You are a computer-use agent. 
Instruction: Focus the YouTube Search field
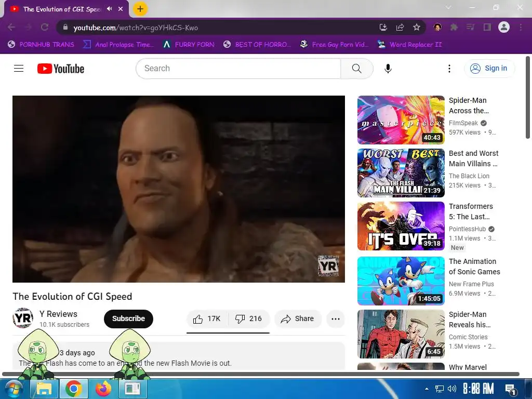pos(238,69)
